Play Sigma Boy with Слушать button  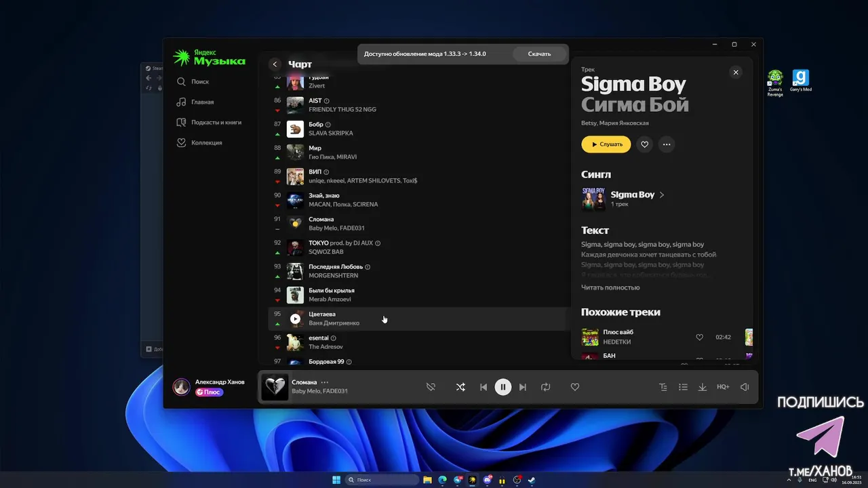[x=606, y=144]
